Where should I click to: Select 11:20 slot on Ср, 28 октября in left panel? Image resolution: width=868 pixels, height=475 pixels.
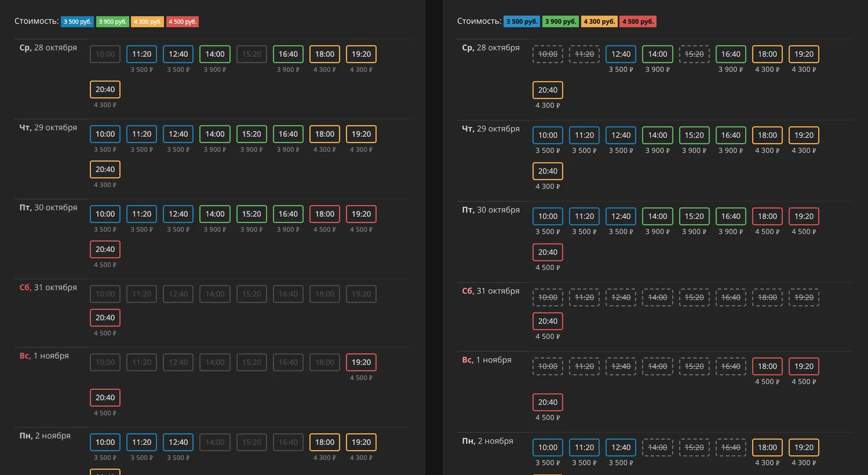[x=141, y=54]
